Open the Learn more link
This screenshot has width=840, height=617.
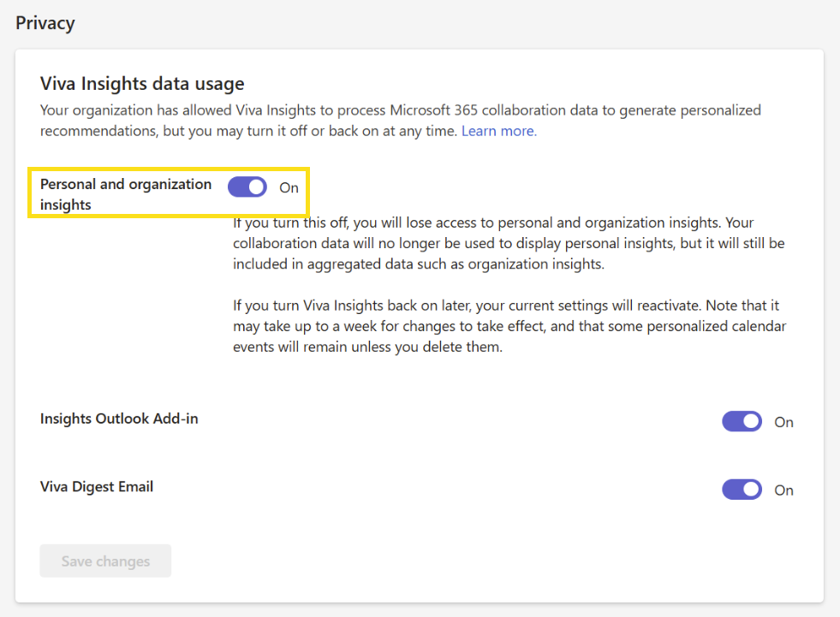(x=498, y=131)
